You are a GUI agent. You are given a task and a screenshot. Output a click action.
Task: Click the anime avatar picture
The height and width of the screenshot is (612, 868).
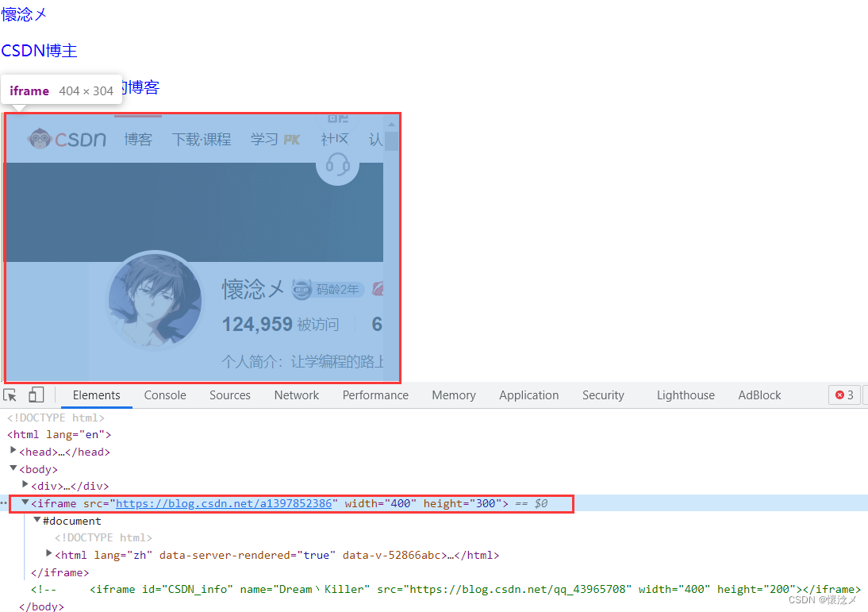(155, 301)
